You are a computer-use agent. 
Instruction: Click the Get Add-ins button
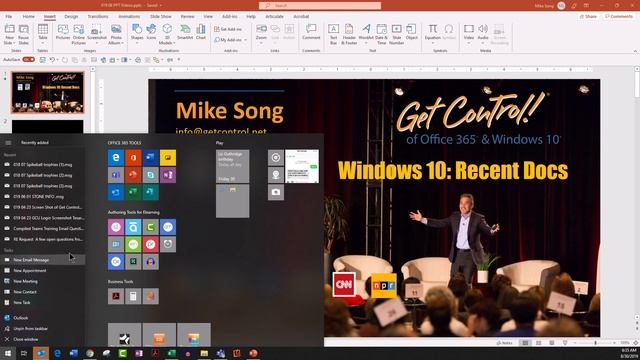(x=228, y=29)
